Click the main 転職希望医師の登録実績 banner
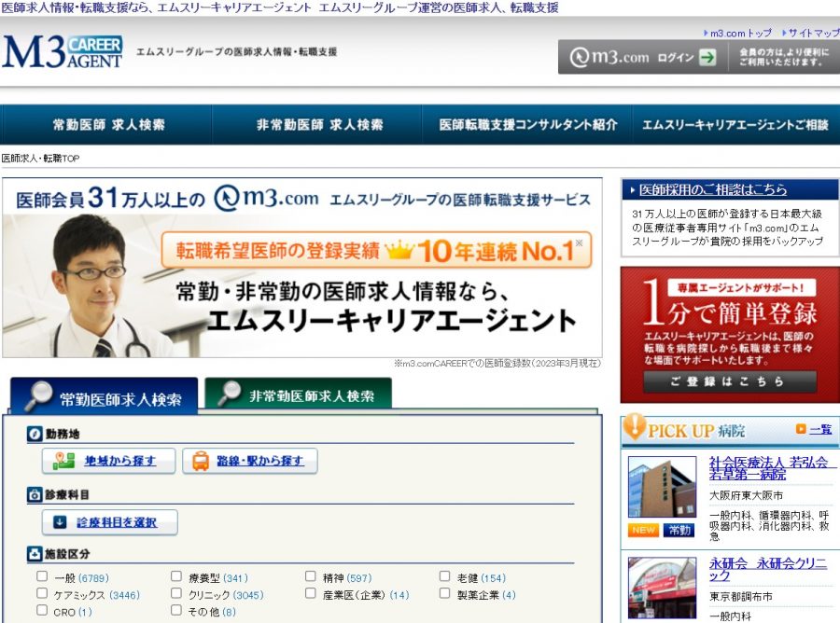Image resolution: width=840 pixels, height=623 pixels. coord(302,268)
